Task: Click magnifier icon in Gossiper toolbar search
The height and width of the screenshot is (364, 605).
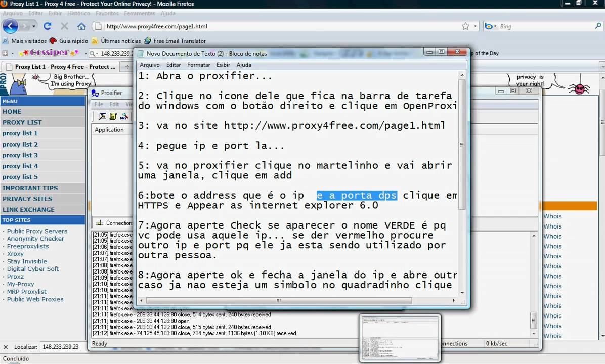Action: pyautogui.click(x=92, y=53)
